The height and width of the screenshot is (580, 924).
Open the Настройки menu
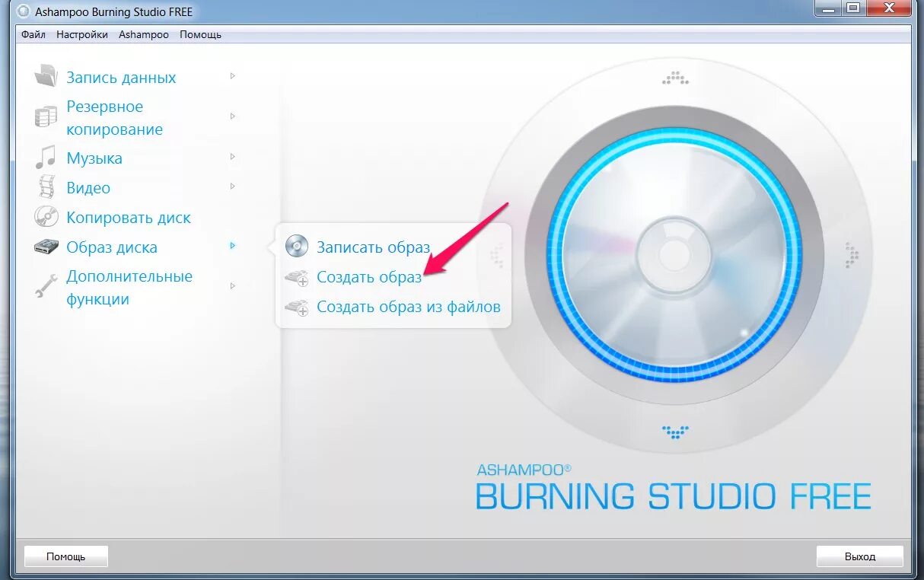pyautogui.click(x=82, y=34)
